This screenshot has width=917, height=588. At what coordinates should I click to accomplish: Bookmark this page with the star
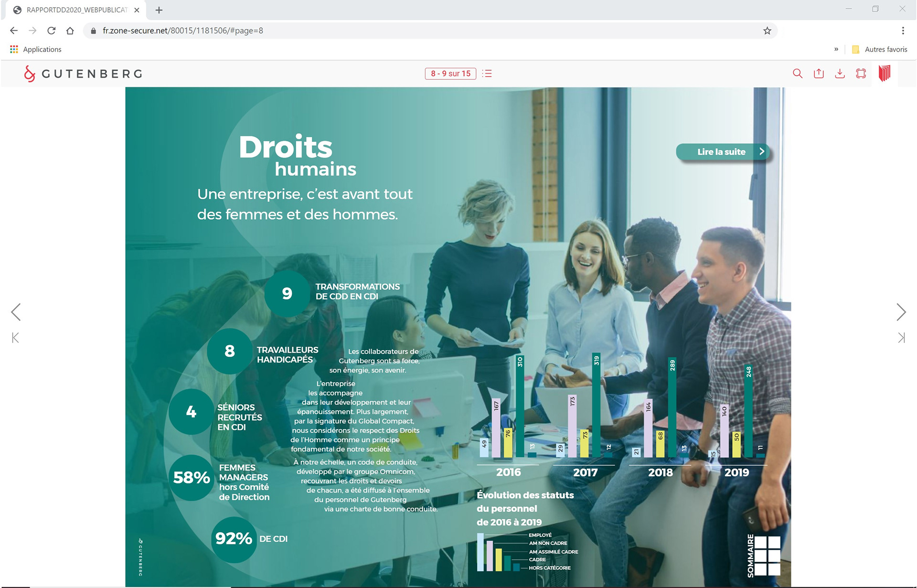point(767,31)
